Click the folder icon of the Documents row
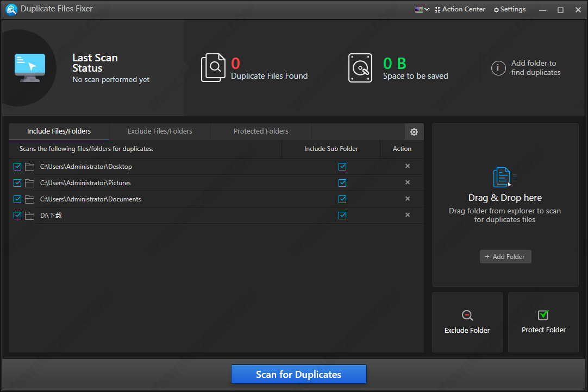This screenshot has height=392, width=588. [30, 199]
